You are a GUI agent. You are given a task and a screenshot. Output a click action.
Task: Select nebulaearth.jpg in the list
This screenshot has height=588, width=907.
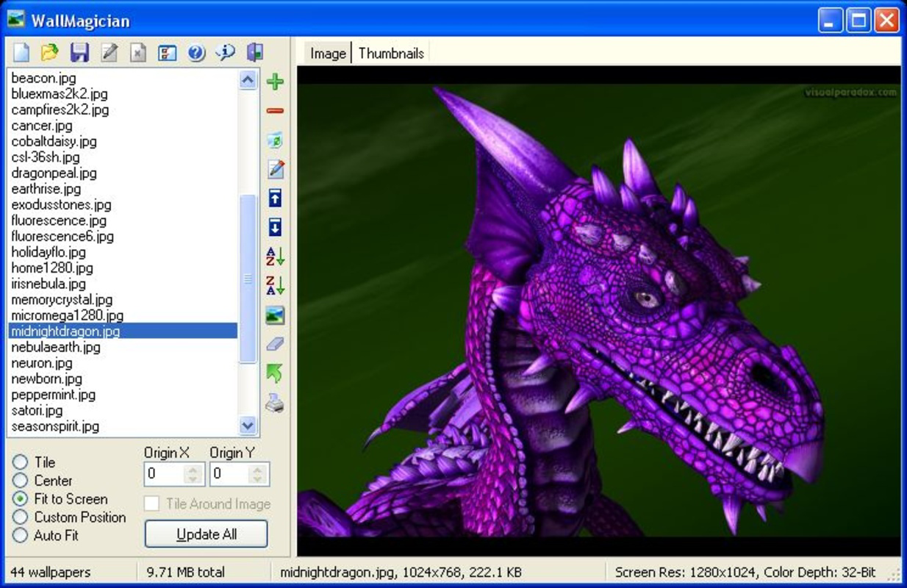tap(123, 348)
